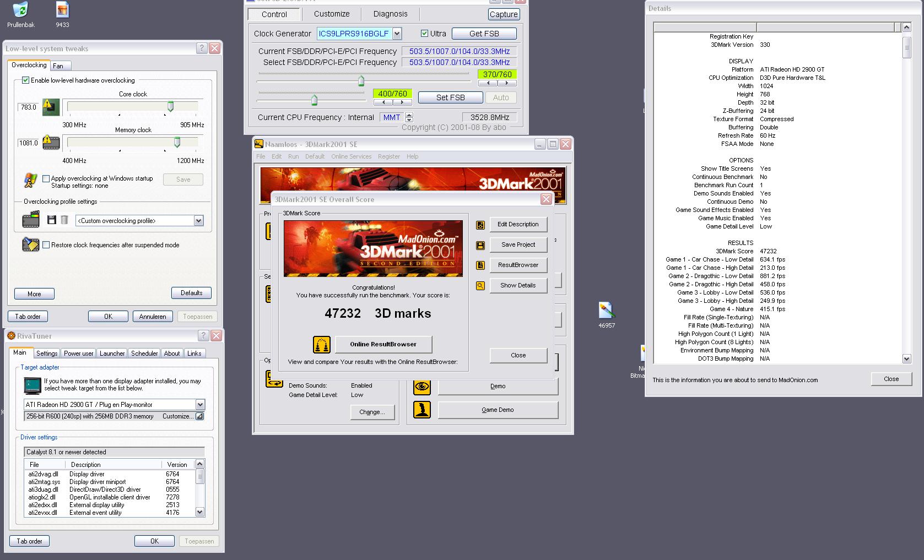Click the Online ResultBrowser yellow icon
This screenshot has width=924, height=560.
tap(322, 345)
